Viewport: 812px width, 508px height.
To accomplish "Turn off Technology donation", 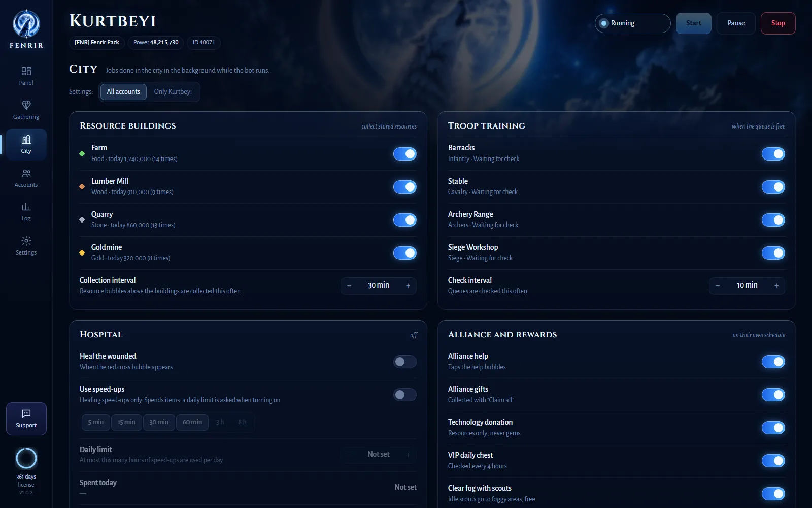I will click(x=773, y=428).
